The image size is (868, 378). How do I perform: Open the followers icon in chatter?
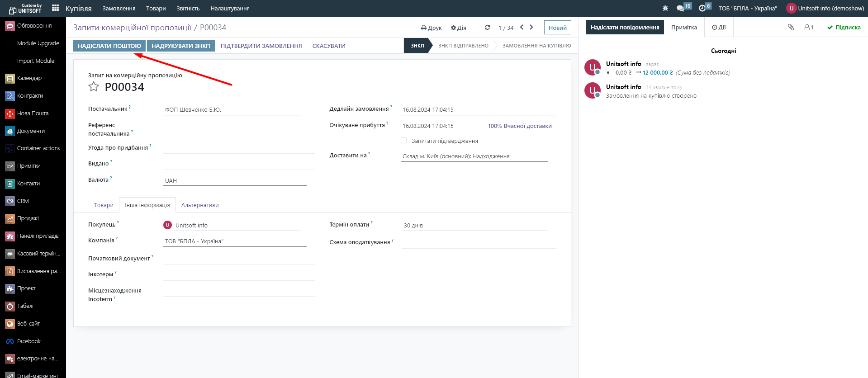(808, 28)
